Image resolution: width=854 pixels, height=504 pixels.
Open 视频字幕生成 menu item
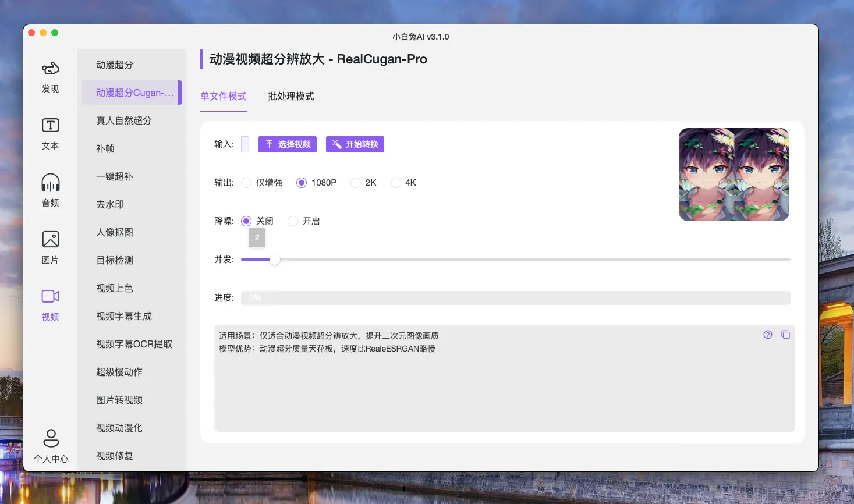tap(132, 316)
